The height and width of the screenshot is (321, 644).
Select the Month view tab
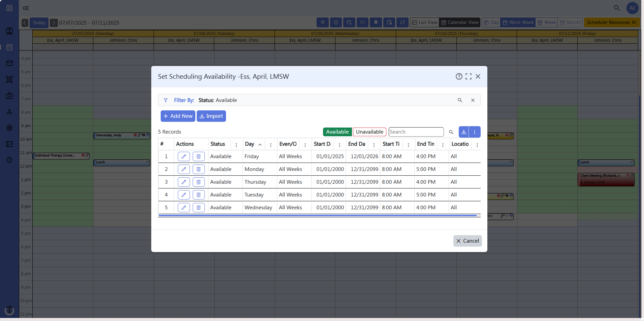pyautogui.click(x=570, y=22)
